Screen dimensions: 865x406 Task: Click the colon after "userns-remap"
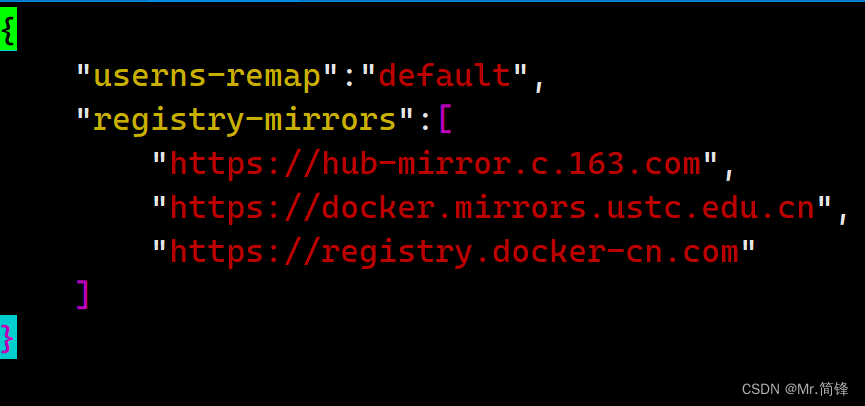(x=349, y=79)
